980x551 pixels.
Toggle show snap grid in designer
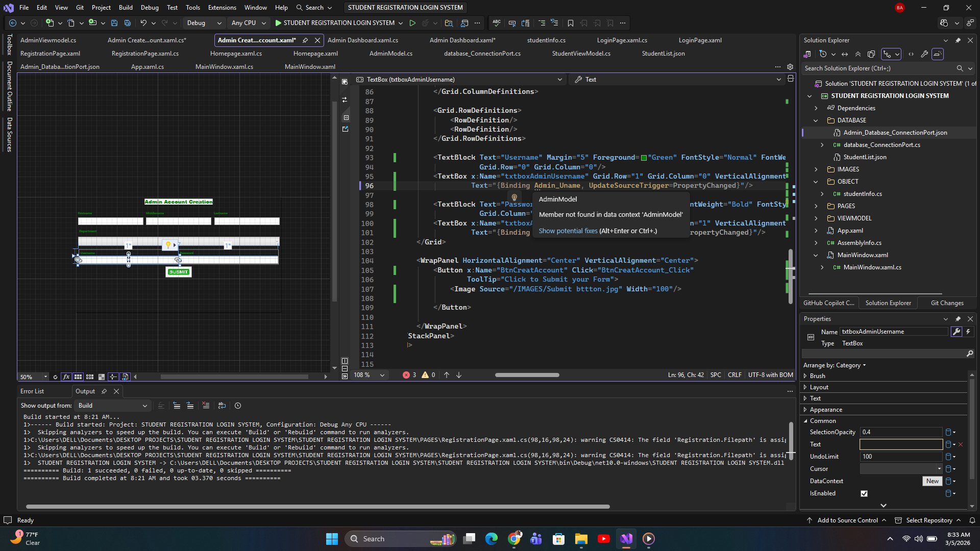[78, 377]
